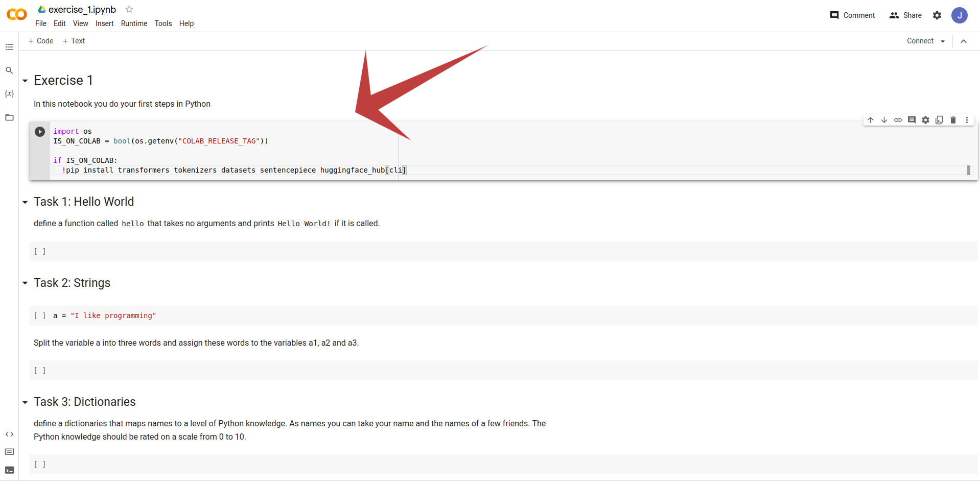This screenshot has width=980, height=484.
Task: Open the terminal panel
Action: 9,470
